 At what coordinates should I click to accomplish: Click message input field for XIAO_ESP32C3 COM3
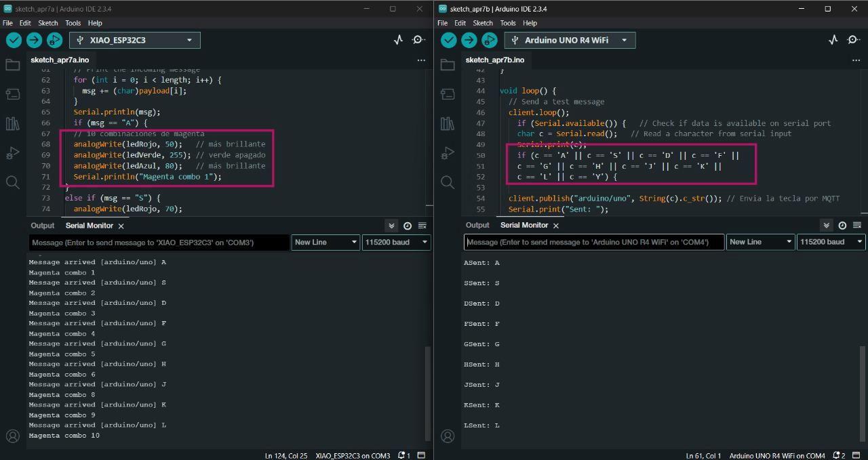tap(159, 242)
